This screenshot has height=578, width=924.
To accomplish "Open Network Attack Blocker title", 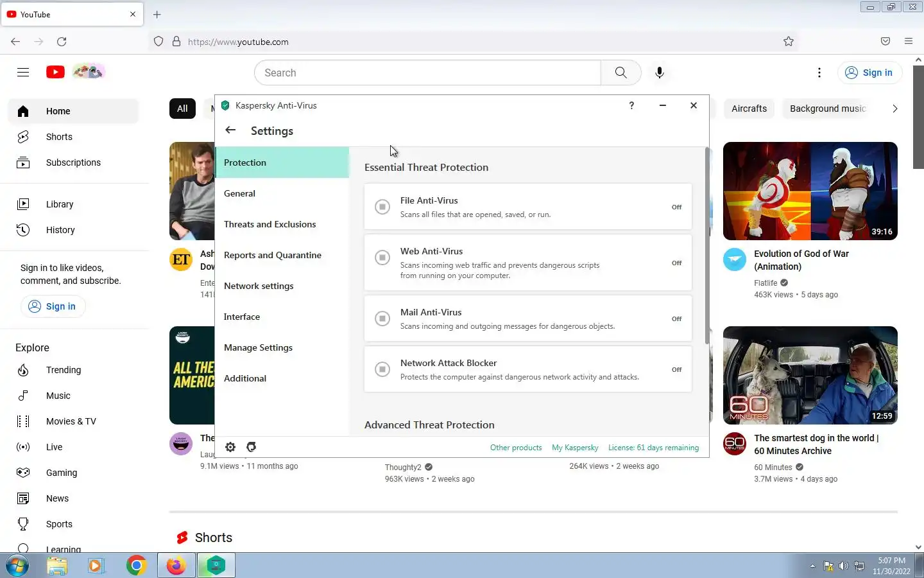I will click(449, 363).
